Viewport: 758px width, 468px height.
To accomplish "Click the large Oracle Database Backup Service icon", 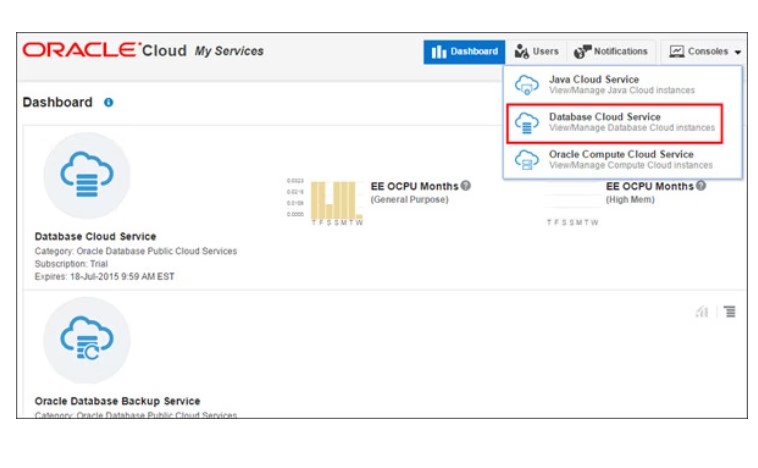I will point(87,340).
